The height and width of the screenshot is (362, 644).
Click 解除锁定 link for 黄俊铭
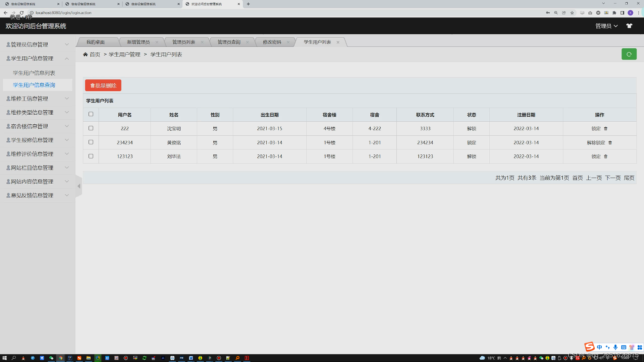click(x=596, y=143)
